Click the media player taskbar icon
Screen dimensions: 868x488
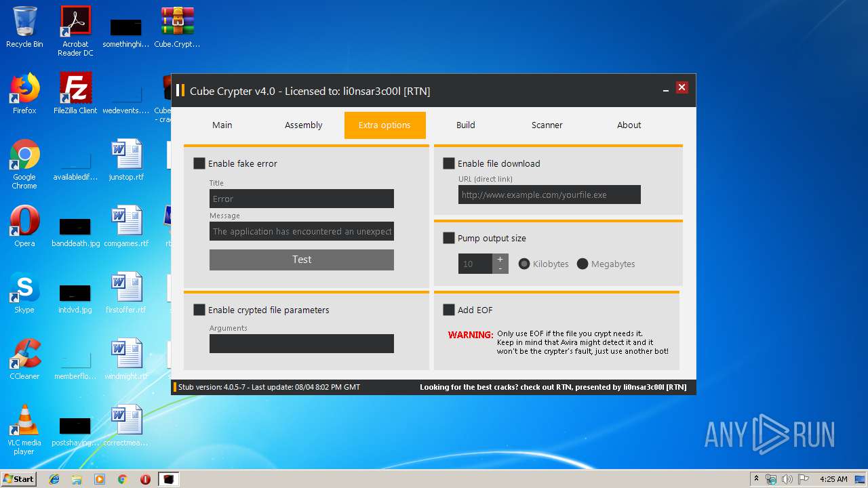click(100, 479)
